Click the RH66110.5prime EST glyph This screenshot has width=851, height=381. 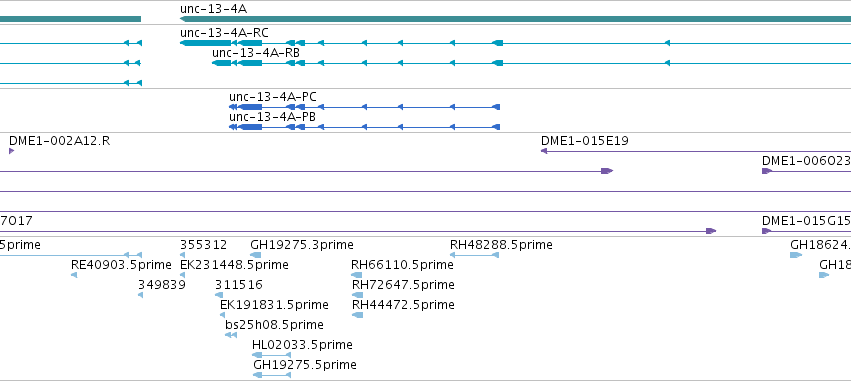357,275
